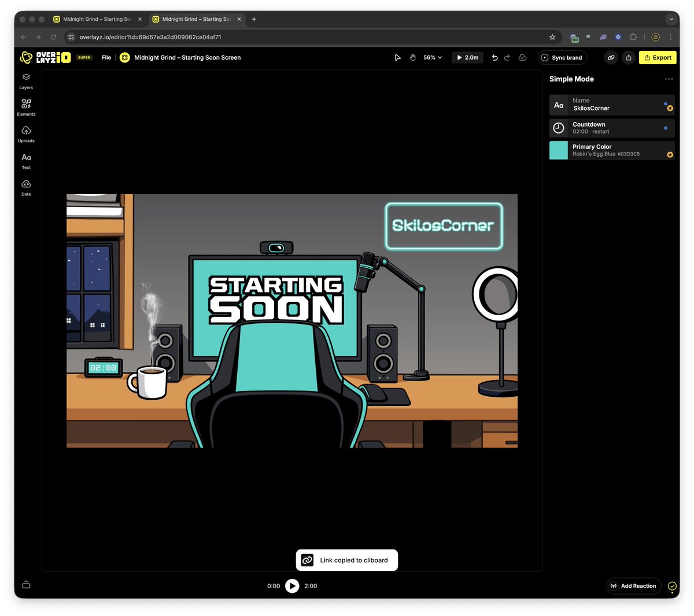The image size is (694, 616).
Task: Bookmark page with star icon
Action: pos(552,37)
